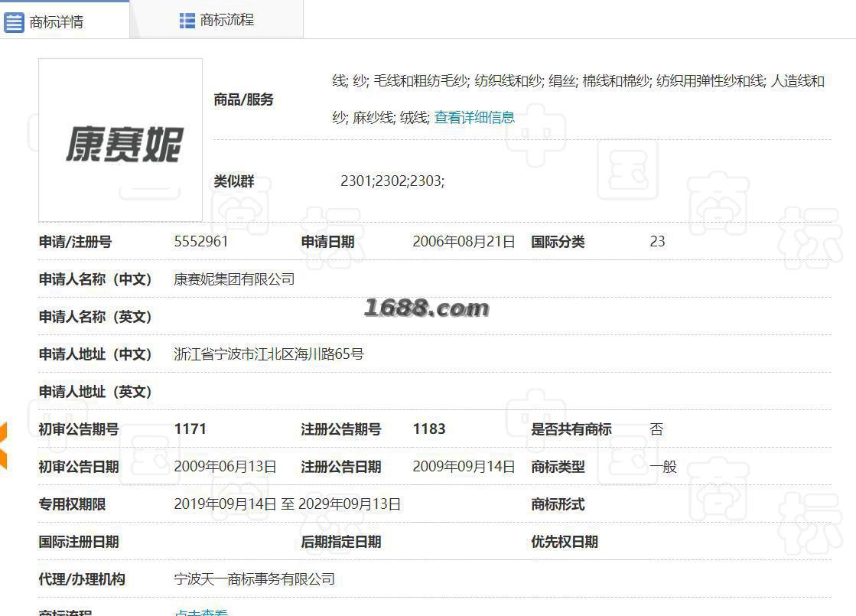This screenshot has width=856, height=616.
Task: Click the 申请人名称（英文） label
Action: tap(95, 317)
